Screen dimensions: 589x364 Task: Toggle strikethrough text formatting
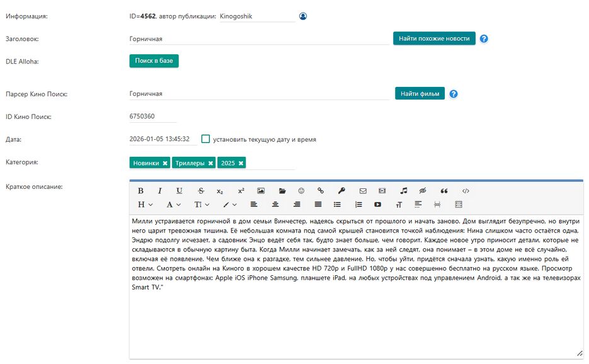point(201,191)
